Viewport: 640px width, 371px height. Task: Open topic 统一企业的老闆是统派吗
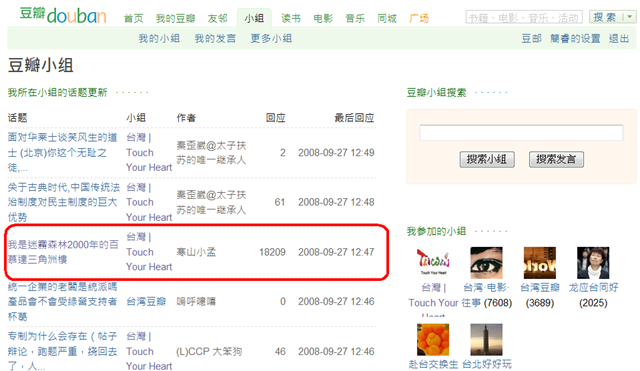pos(62,302)
